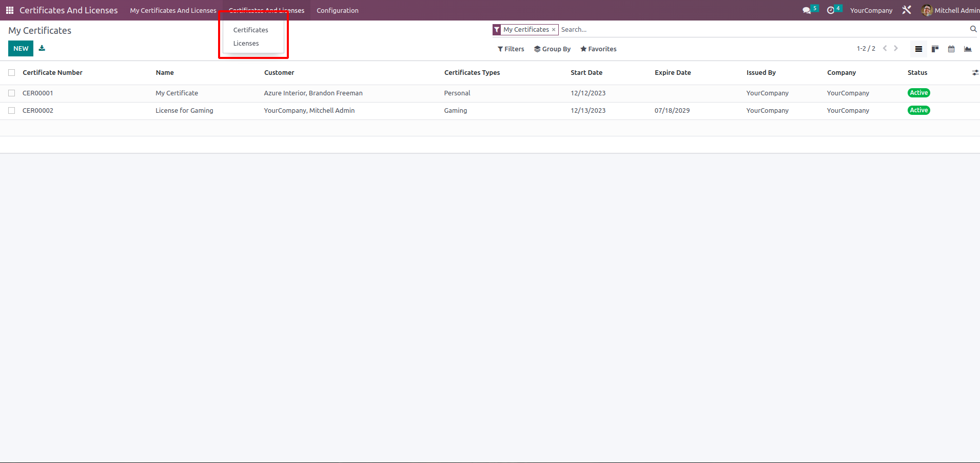The width and height of the screenshot is (980, 463).
Task: Click the Gaming certificate type cell
Action: click(x=456, y=111)
